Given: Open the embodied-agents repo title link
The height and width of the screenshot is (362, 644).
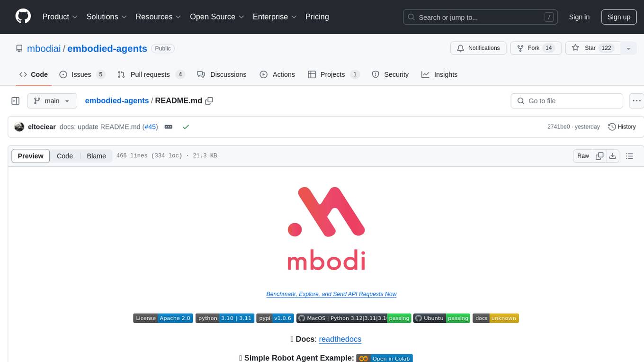Looking at the screenshot, I should 107,48.
